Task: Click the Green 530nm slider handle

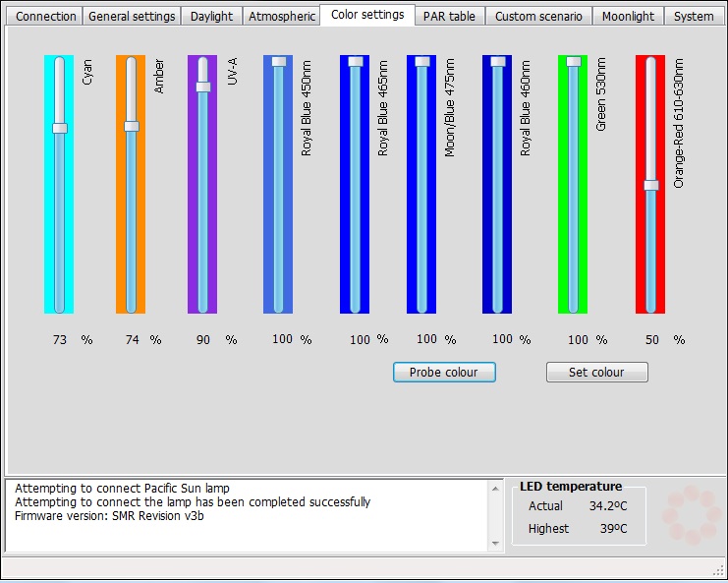Action: tap(574, 61)
